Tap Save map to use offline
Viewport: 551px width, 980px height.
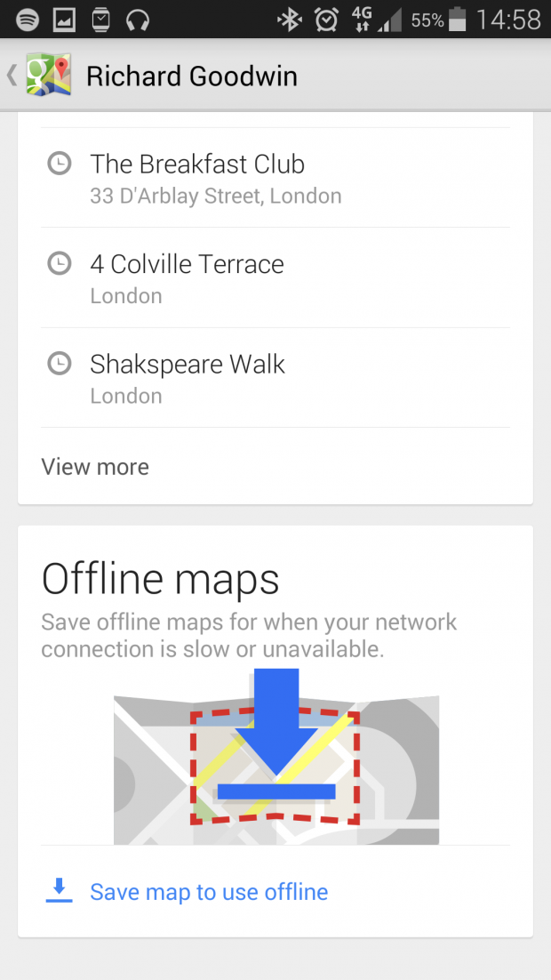click(209, 892)
